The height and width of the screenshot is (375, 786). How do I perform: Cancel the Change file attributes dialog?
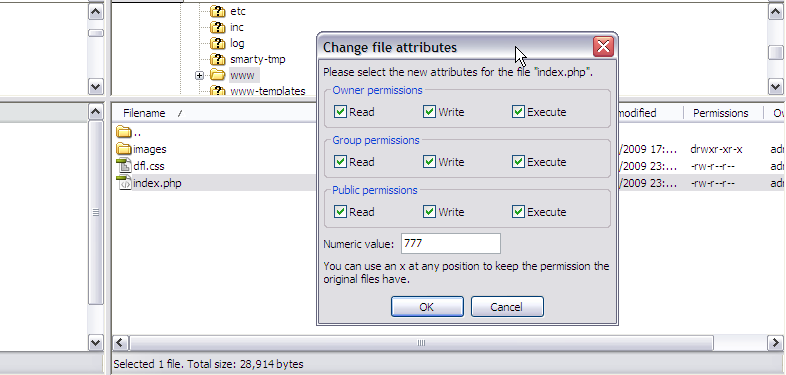pos(507,307)
